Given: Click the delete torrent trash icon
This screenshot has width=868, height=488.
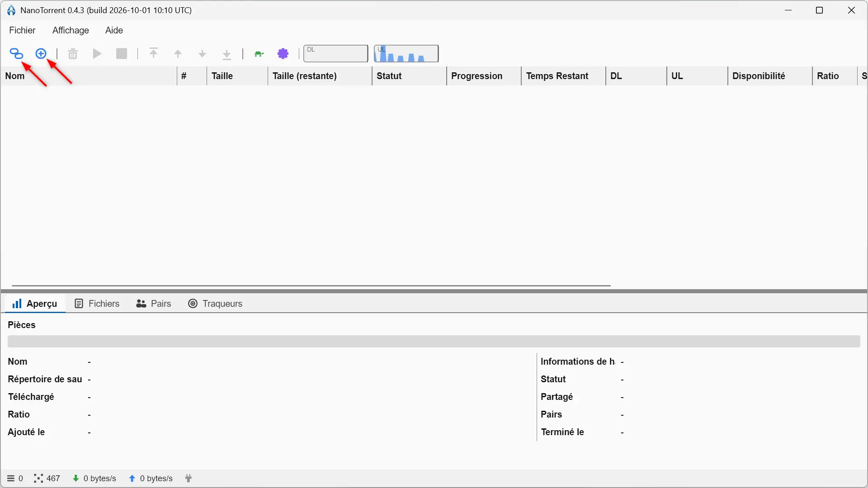Looking at the screenshot, I should 73,54.
